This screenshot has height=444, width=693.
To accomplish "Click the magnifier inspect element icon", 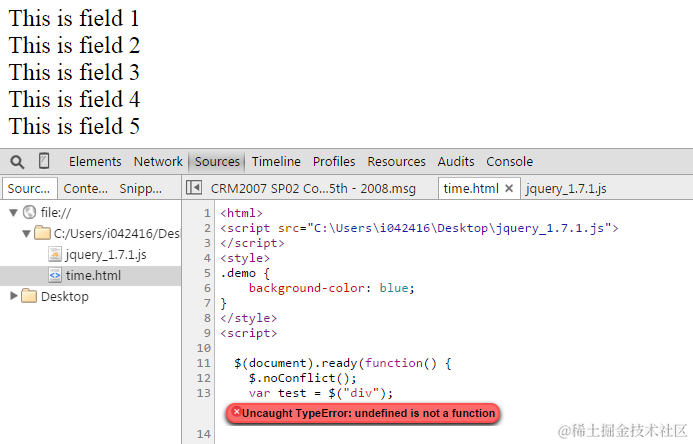I will (x=17, y=162).
